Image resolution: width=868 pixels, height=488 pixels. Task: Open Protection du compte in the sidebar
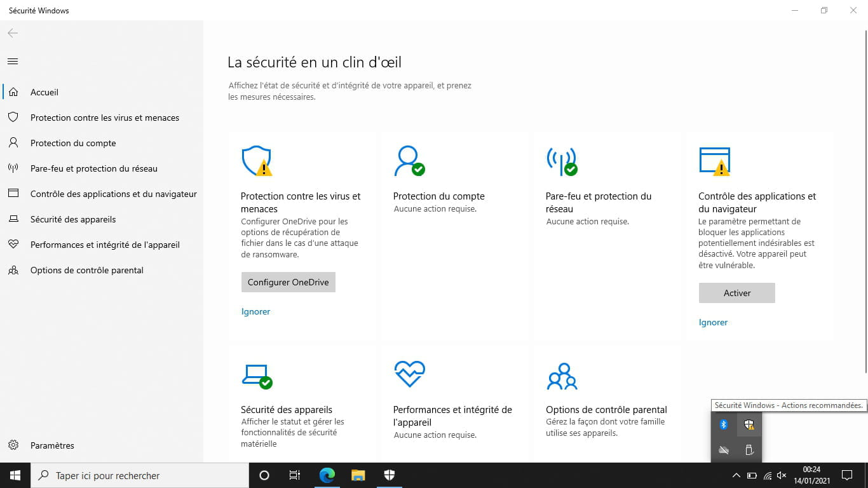click(73, 143)
